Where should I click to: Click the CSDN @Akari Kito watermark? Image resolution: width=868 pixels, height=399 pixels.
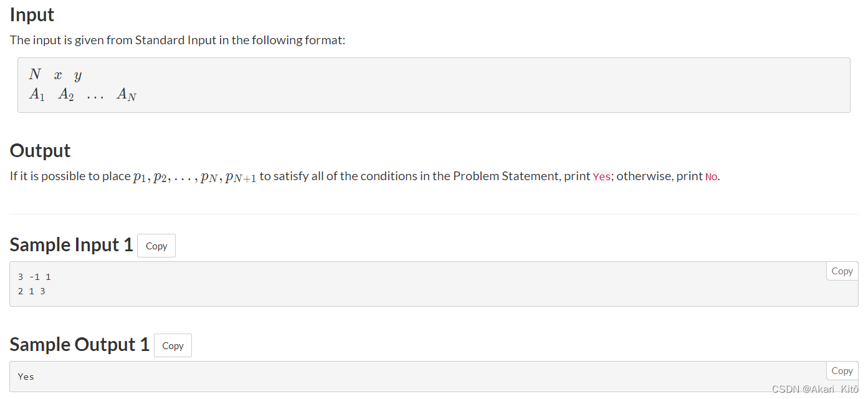pyautogui.click(x=815, y=389)
